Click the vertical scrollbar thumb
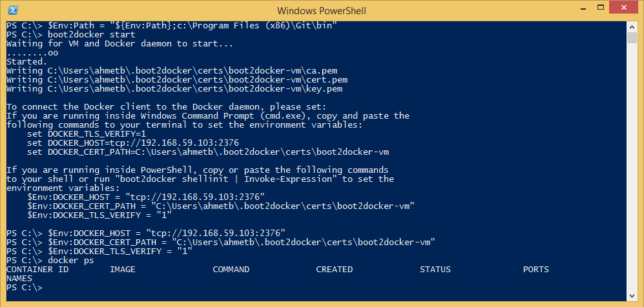This screenshot has width=644, height=307. click(x=632, y=37)
